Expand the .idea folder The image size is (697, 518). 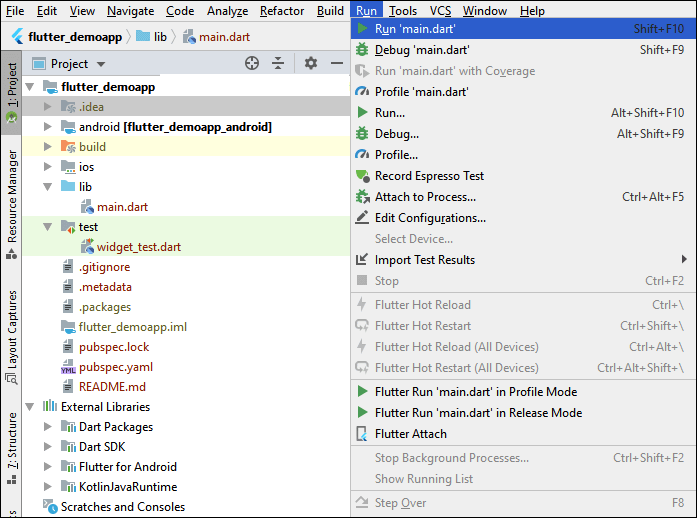pyautogui.click(x=48, y=107)
